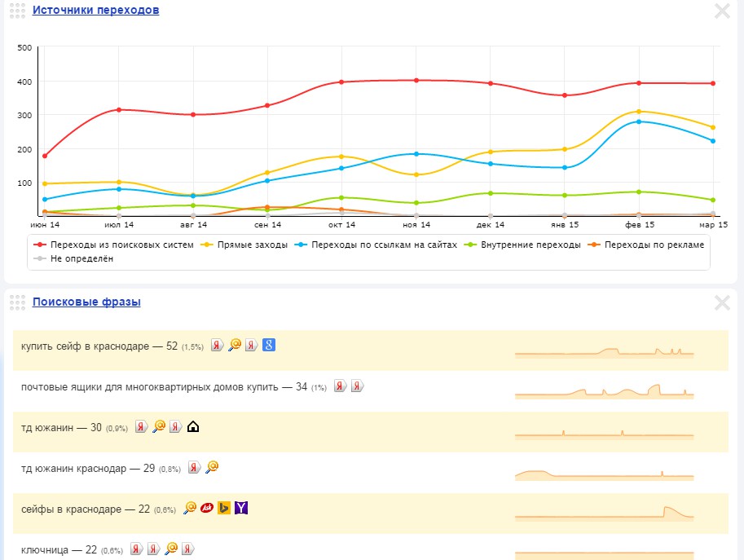The width and height of the screenshot is (744, 560).
Task: Click blue site-links point at мар 15
Action: pyautogui.click(x=713, y=141)
